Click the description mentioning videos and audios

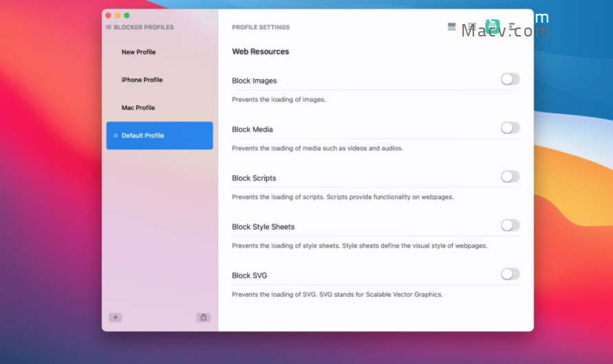(317, 148)
